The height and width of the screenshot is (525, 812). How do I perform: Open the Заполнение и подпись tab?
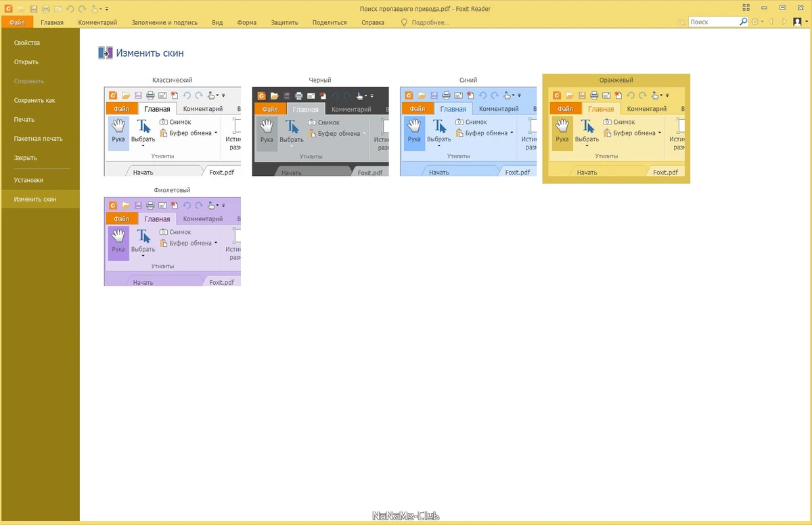point(164,22)
